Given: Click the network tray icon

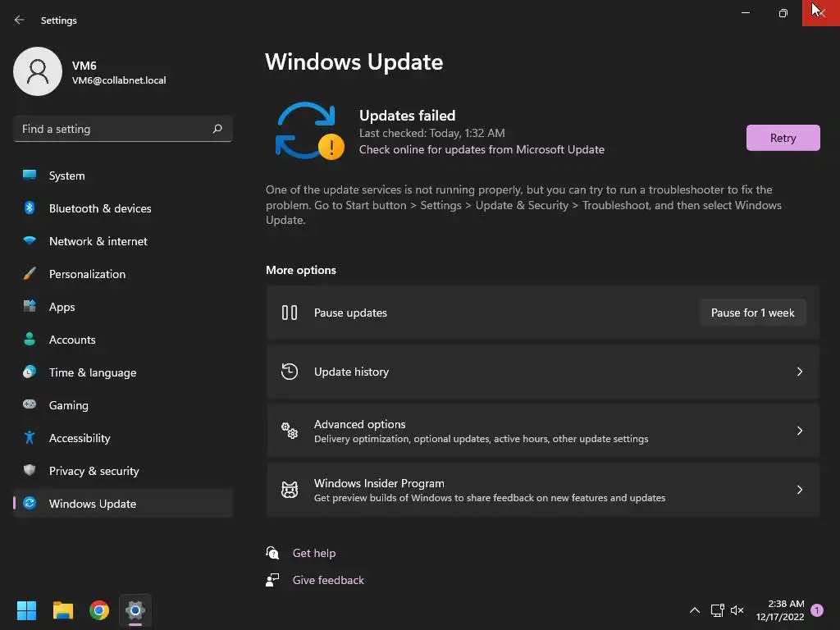Looking at the screenshot, I should click(717, 610).
